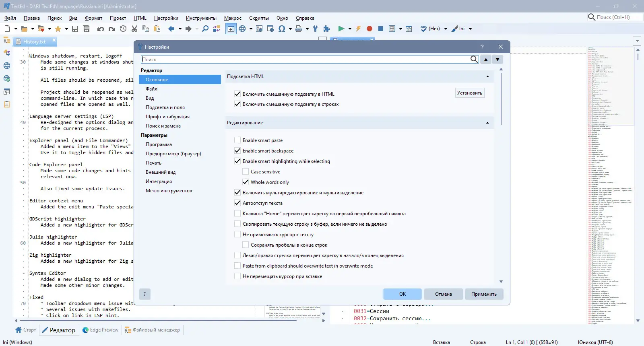
Task: Undo the last action
Action: click(x=101, y=29)
